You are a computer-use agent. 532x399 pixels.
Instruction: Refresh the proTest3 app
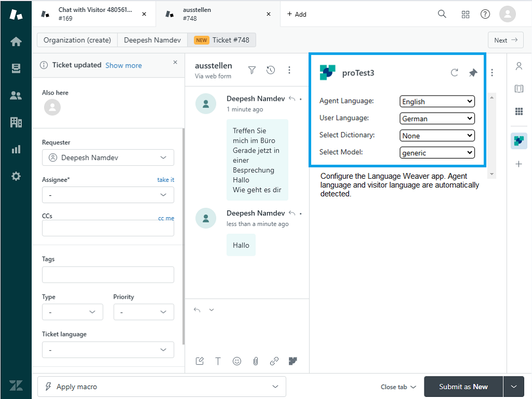pyautogui.click(x=454, y=73)
